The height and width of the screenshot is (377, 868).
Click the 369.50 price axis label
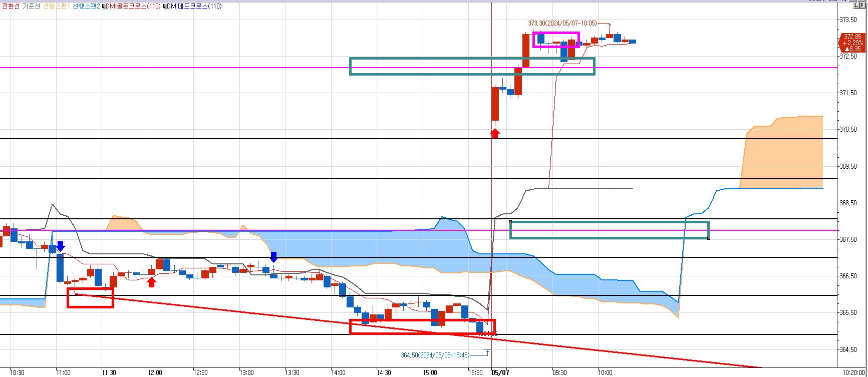click(x=847, y=167)
